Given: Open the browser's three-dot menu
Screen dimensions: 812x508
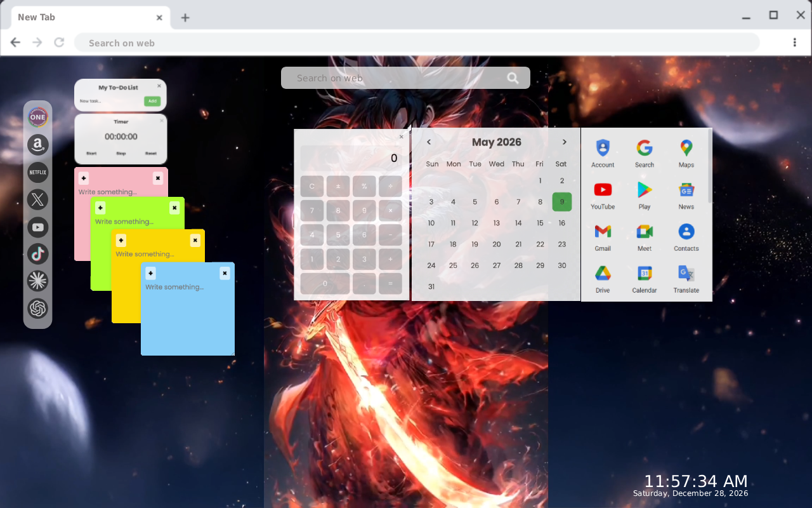Looking at the screenshot, I should [794, 43].
